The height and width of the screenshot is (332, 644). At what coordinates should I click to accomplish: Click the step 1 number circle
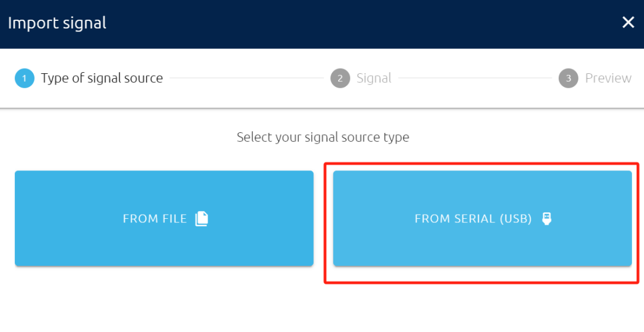tap(24, 78)
